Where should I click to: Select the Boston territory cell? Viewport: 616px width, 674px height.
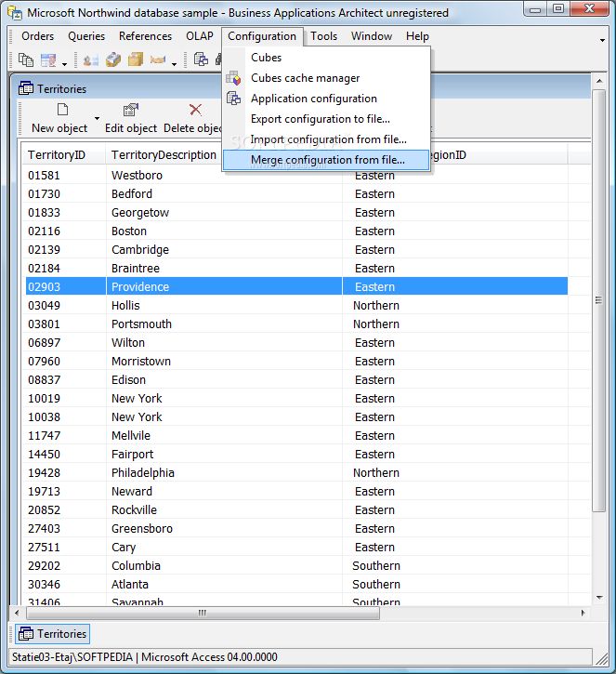pos(224,231)
